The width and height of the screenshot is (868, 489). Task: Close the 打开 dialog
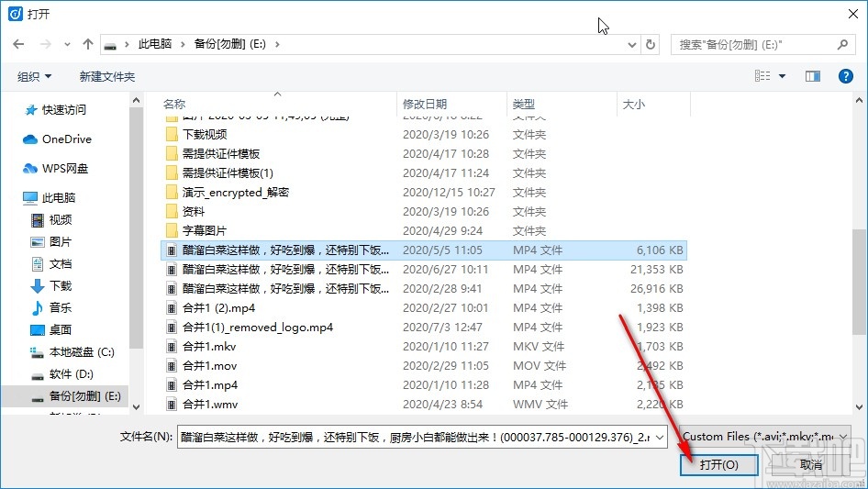pos(853,14)
